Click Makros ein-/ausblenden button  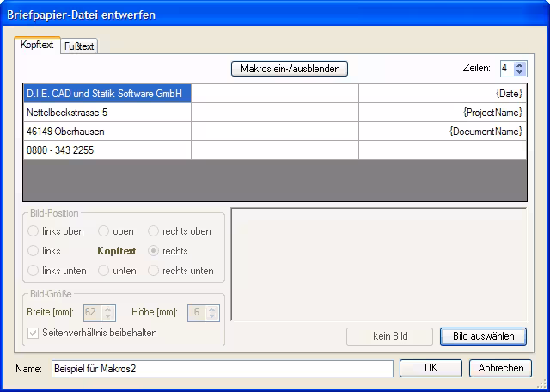click(290, 68)
